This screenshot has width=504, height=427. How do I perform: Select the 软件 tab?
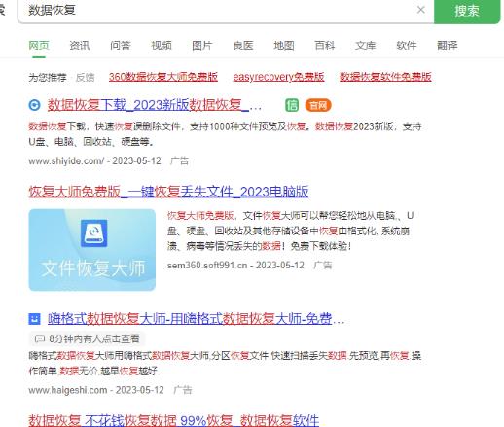tap(407, 45)
